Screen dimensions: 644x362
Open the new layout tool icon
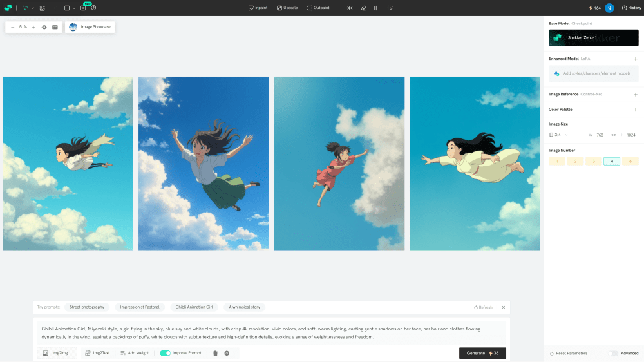(x=83, y=8)
